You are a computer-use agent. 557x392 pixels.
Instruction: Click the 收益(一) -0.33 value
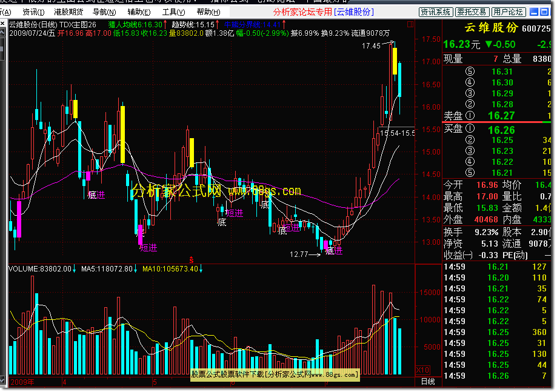click(488, 255)
